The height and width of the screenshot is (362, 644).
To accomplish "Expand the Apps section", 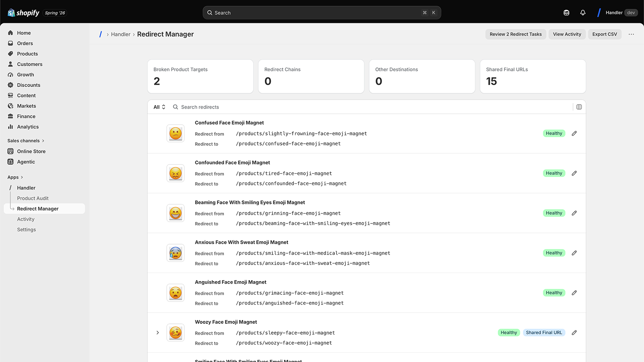I will [x=15, y=177].
